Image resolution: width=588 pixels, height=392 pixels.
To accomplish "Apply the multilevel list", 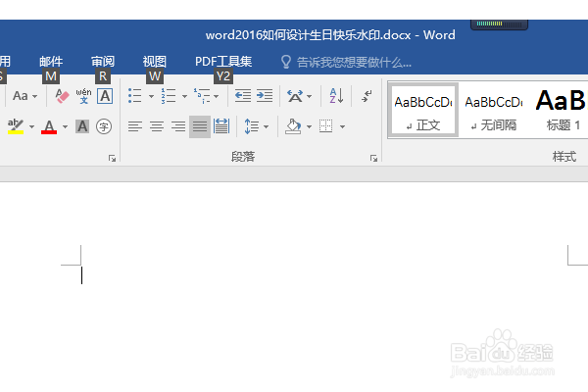I will pyautogui.click(x=202, y=96).
